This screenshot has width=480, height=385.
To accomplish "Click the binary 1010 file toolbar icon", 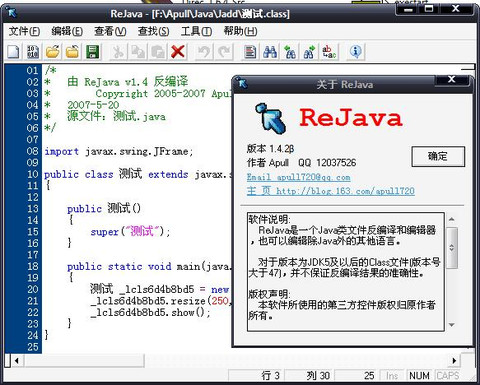I will pyautogui.click(x=33, y=52).
